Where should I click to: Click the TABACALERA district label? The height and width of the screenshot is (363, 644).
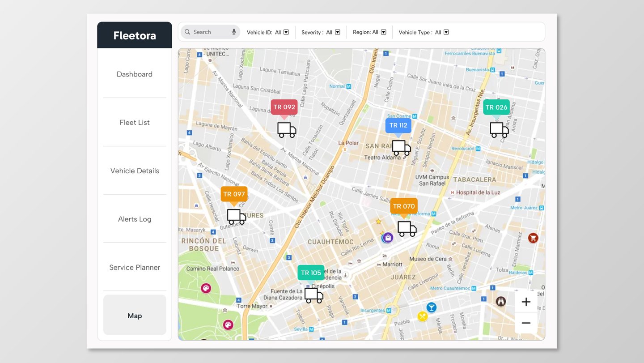click(475, 179)
